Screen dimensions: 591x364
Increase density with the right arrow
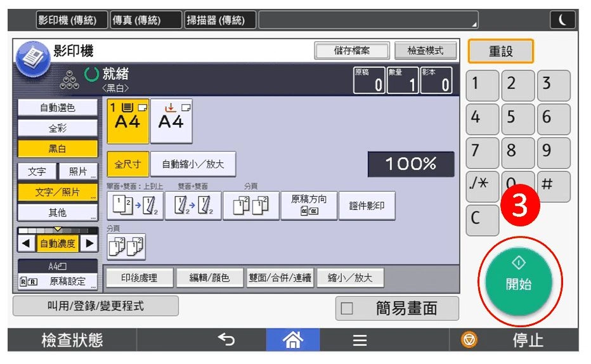pos(90,243)
